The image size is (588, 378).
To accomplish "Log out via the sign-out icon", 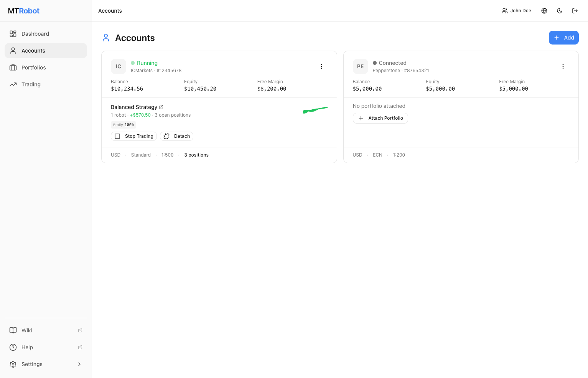I will pos(575,11).
